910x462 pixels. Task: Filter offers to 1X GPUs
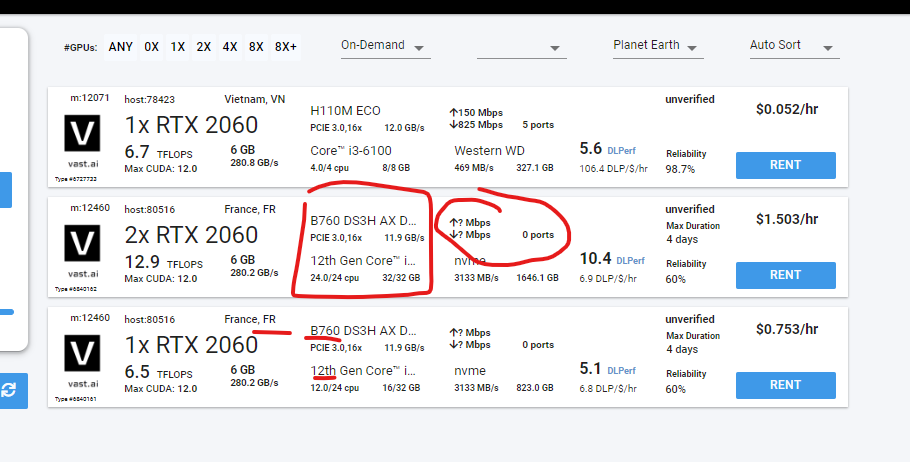[178, 47]
